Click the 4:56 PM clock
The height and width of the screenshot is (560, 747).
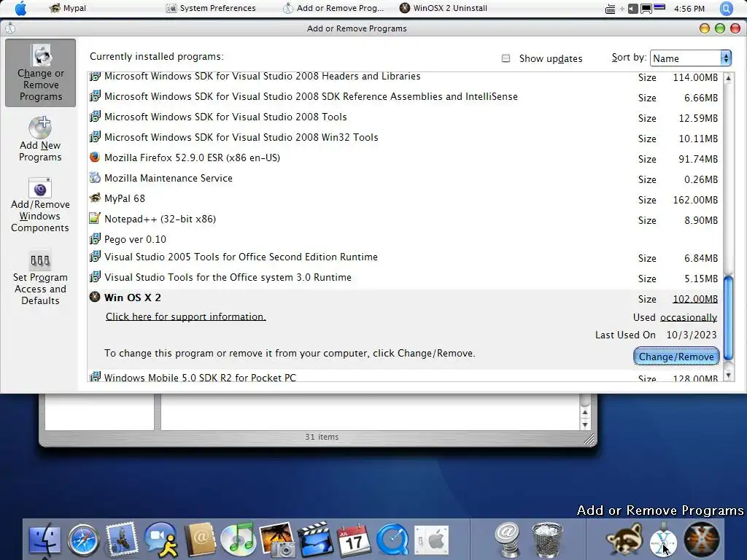(689, 9)
